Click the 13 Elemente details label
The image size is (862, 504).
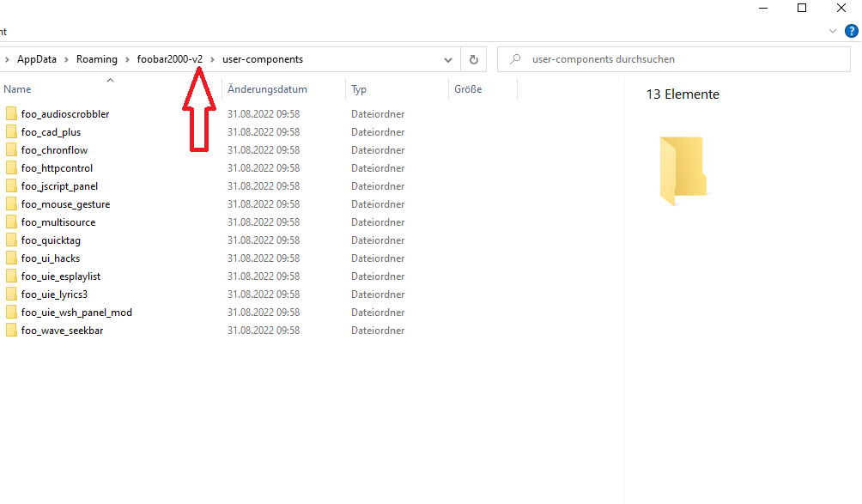click(x=683, y=94)
